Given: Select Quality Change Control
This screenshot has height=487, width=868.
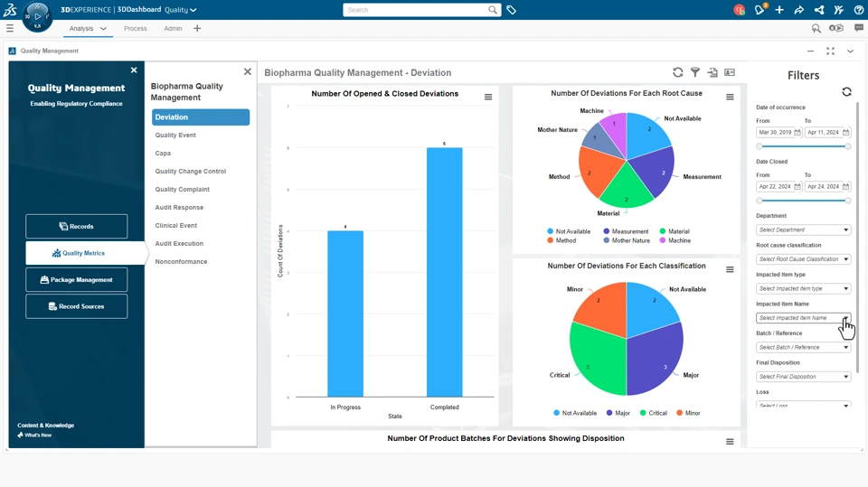Looking at the screenshot, I should 191,172.
